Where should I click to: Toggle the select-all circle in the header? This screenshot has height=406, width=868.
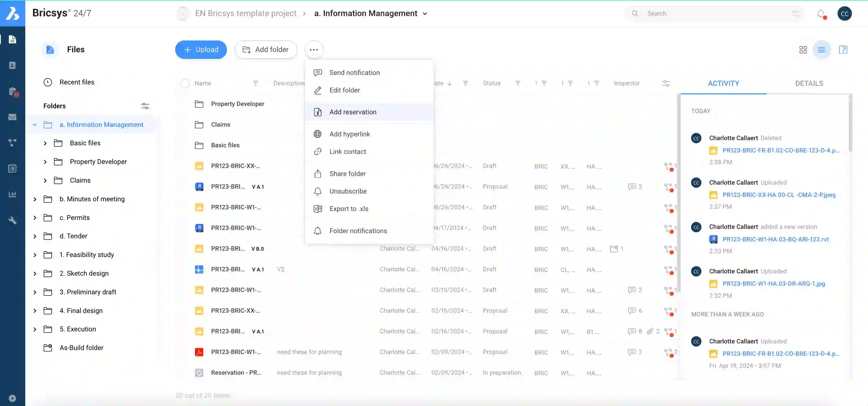[185, 83]
